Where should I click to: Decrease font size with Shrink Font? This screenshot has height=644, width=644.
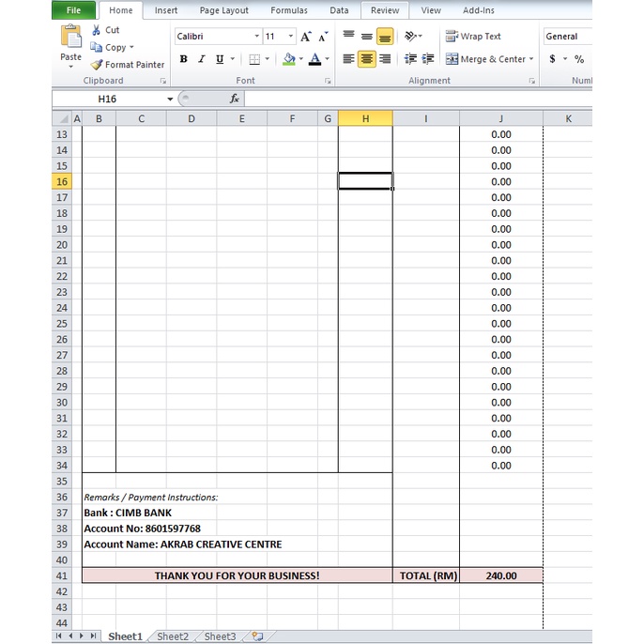pyautogui.click(x=323, y=37)
